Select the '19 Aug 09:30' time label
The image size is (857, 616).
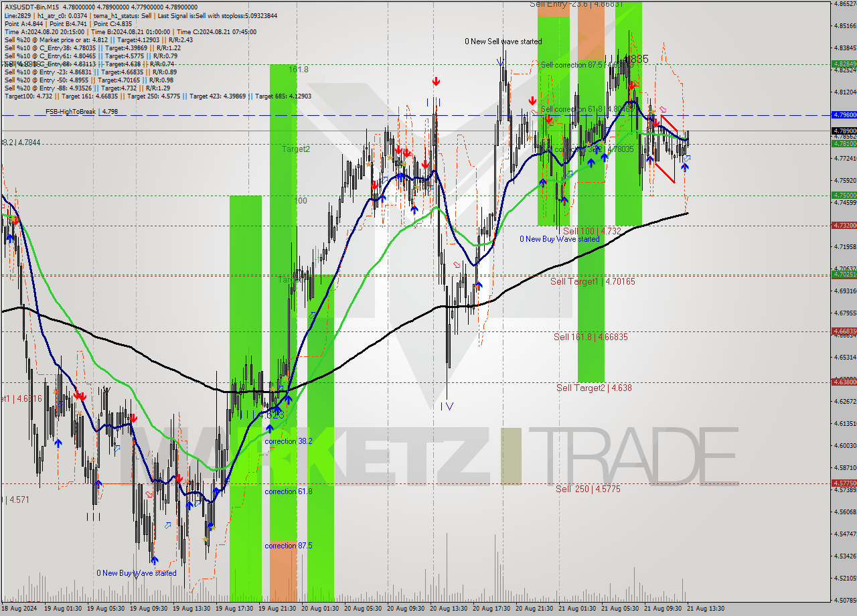click(148, 609)
